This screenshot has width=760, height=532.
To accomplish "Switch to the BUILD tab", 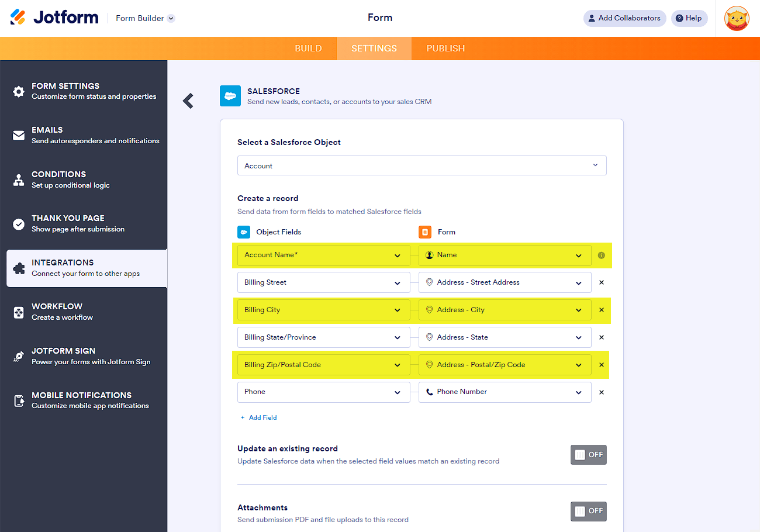I will point(308,49).
